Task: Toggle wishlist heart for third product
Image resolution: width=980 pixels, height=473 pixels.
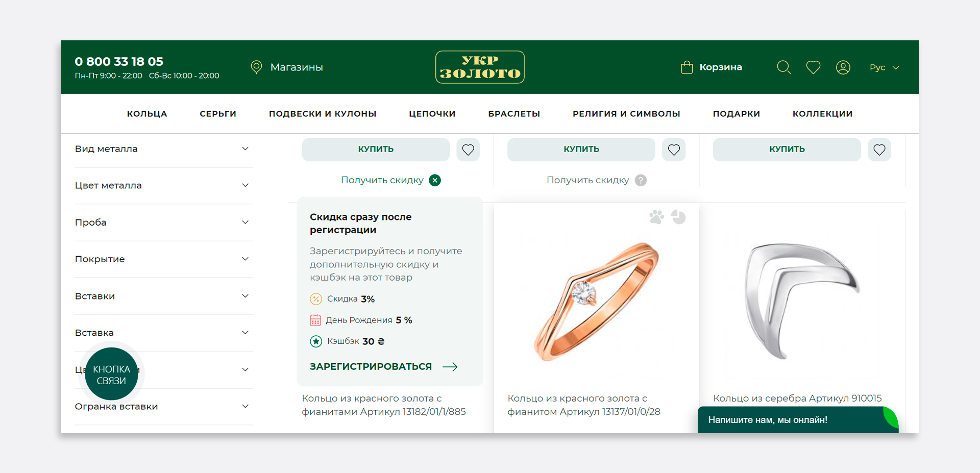Action: click(x=879, y=150)
